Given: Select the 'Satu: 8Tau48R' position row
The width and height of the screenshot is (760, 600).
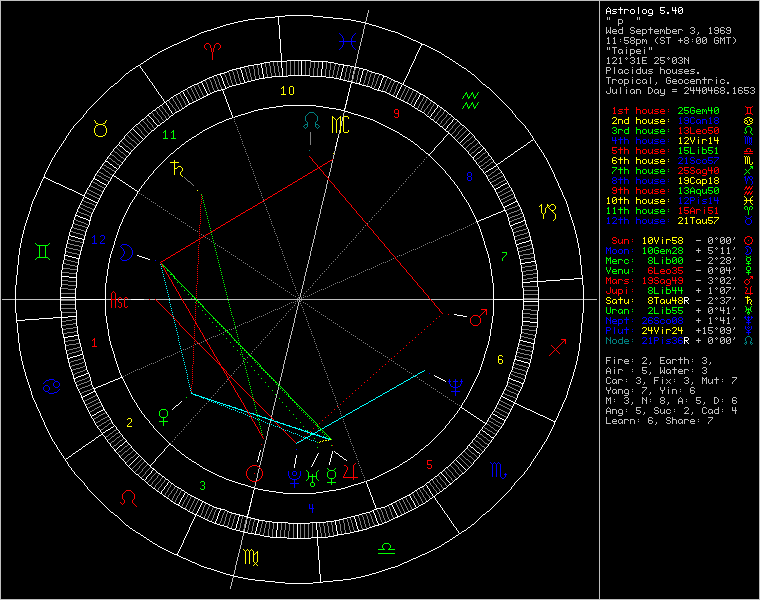Looking at the screenshot, I should pyautogui.click(x=679, y=301).
